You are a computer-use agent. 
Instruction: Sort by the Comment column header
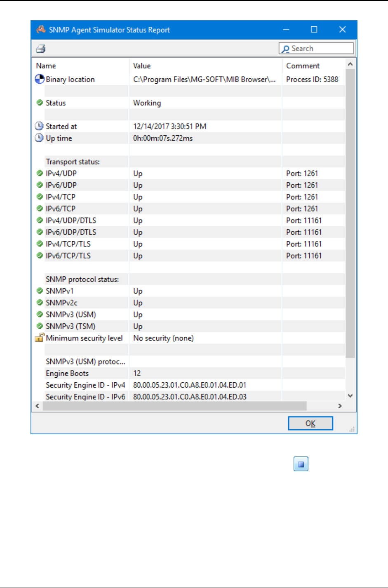[303, 66]
